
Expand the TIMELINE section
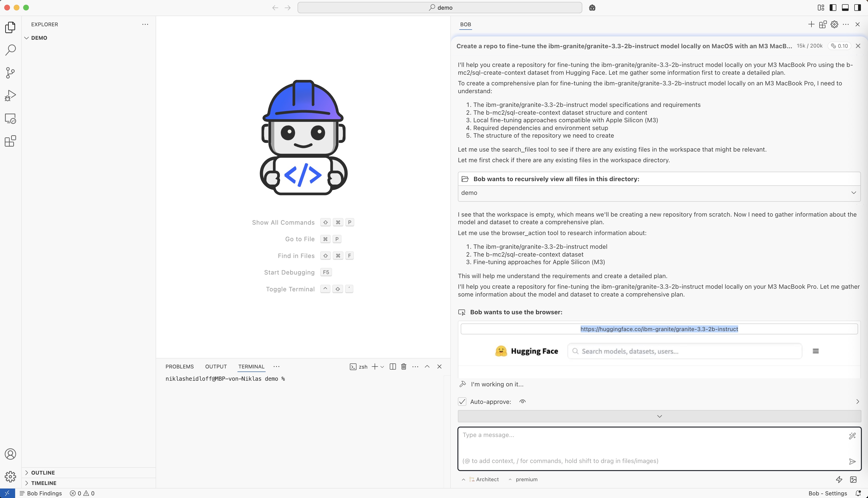point(44,483)
